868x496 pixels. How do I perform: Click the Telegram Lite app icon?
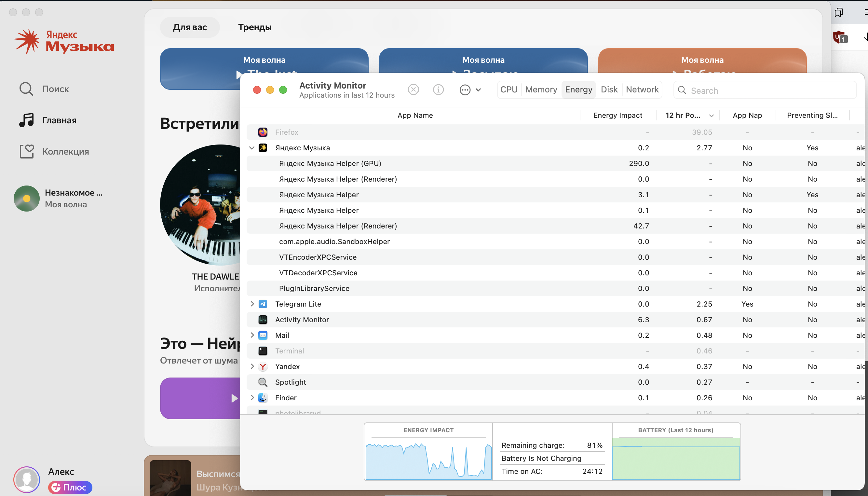click(x=263, y=304)
